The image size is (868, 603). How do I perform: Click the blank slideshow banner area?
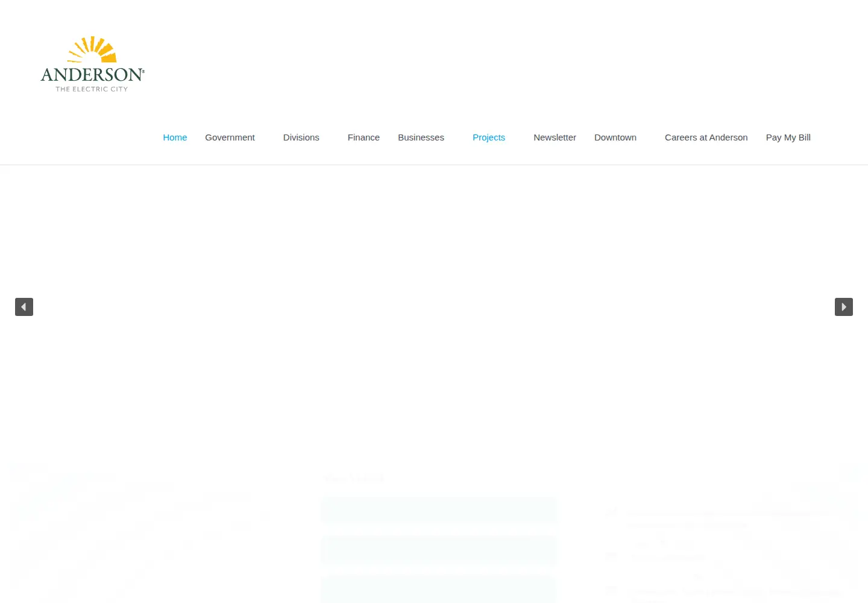coord(434,307)
